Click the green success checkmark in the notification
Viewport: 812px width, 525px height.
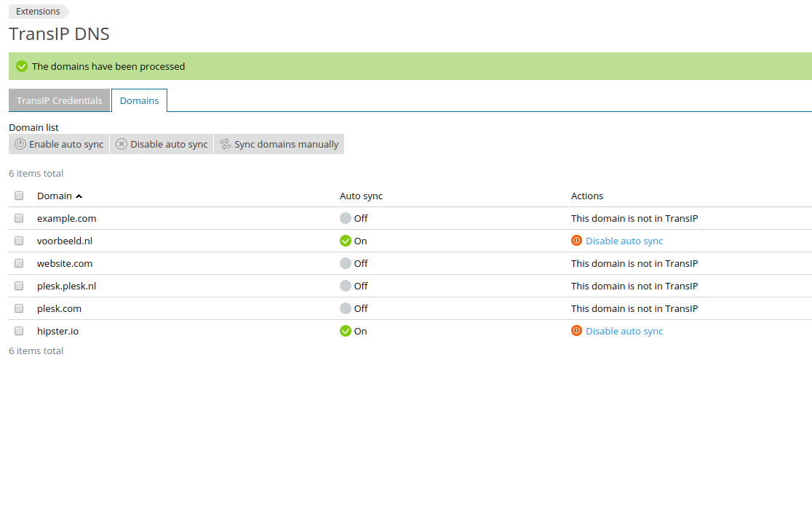[22, 66]
